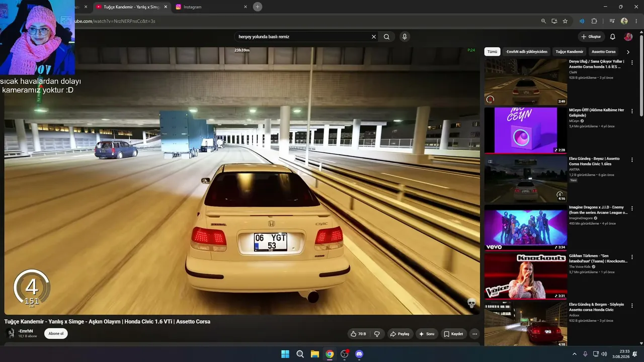Click the Chrome taskbar icon
This screenshot has height=362, width=644.
click(330, 354)
